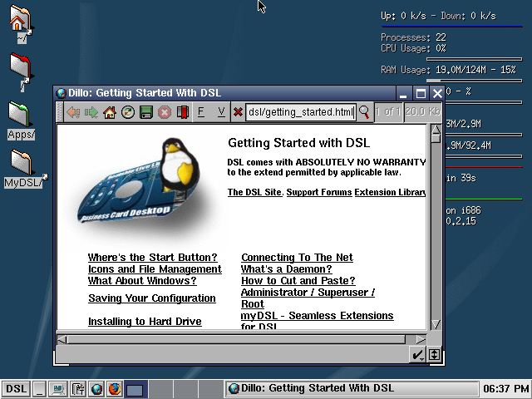This screenshot has width=532, height=399.
Task: Open the 'Support Forums' link
Action: pos(319,192)
